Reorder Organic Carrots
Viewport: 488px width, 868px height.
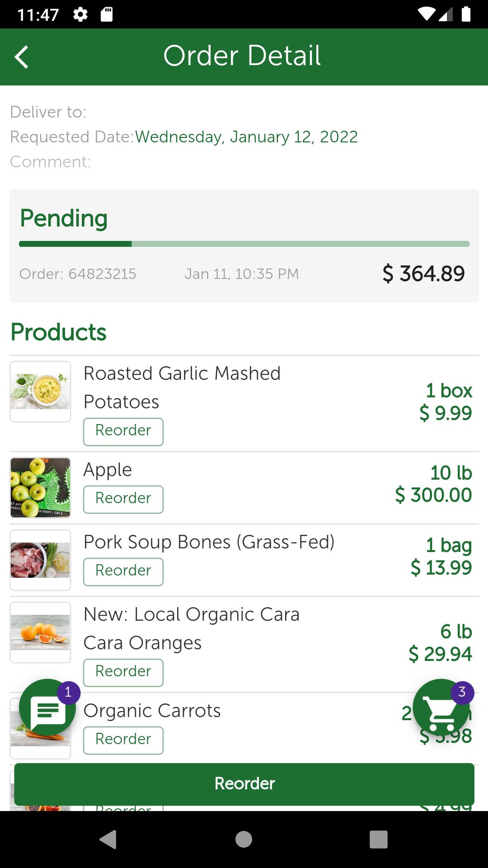click(x=123, y=741)
